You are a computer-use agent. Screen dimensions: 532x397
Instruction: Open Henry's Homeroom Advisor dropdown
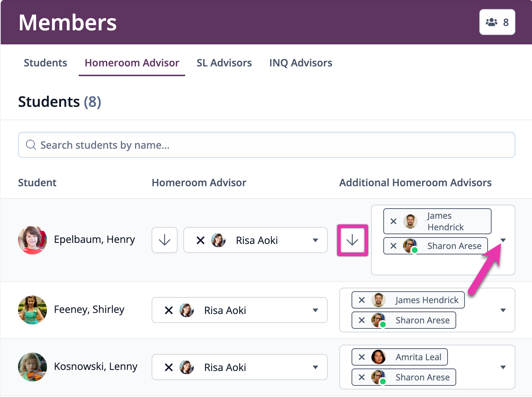click(315, 240)
